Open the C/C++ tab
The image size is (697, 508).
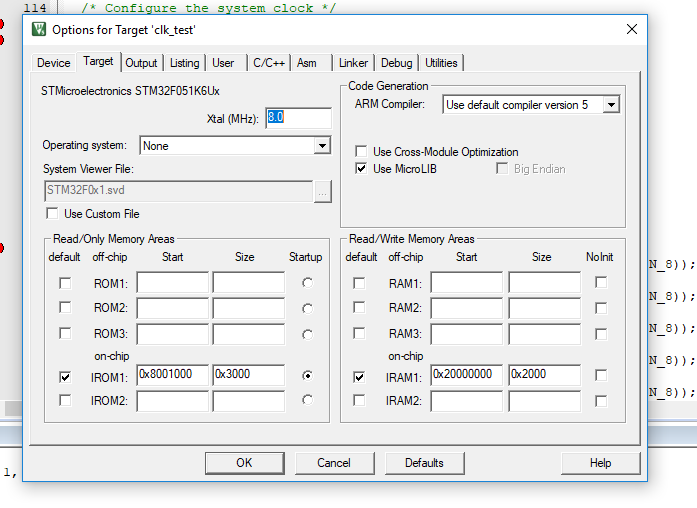[268, 63]
